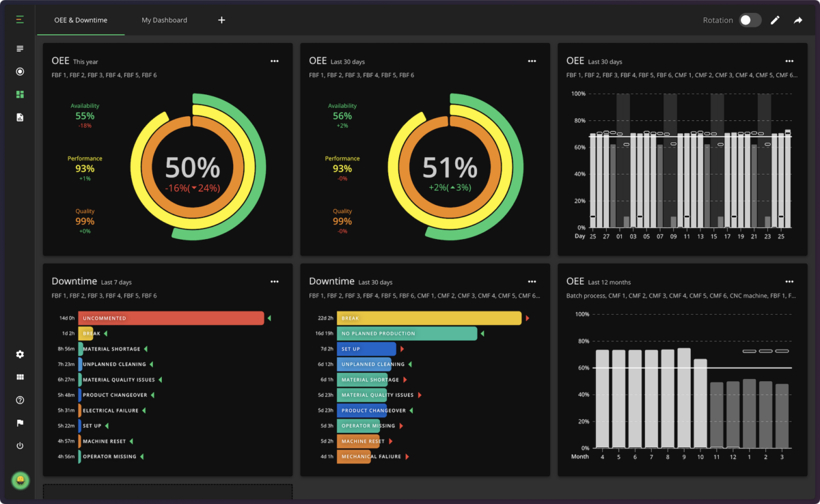Click the pencil icon to edit the dashboard
The height and width of the screenshot is (504, 820).
774,20
